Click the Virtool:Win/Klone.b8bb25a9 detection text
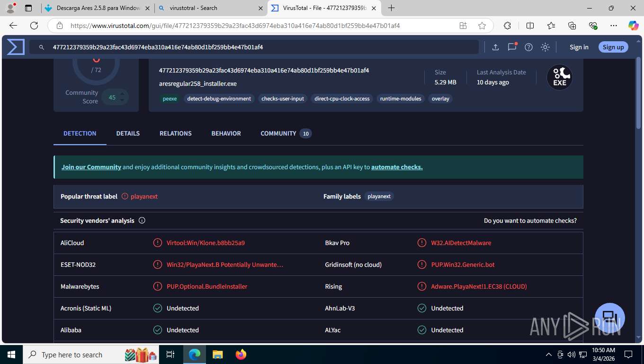644x364 pixels. coord(206,243)
